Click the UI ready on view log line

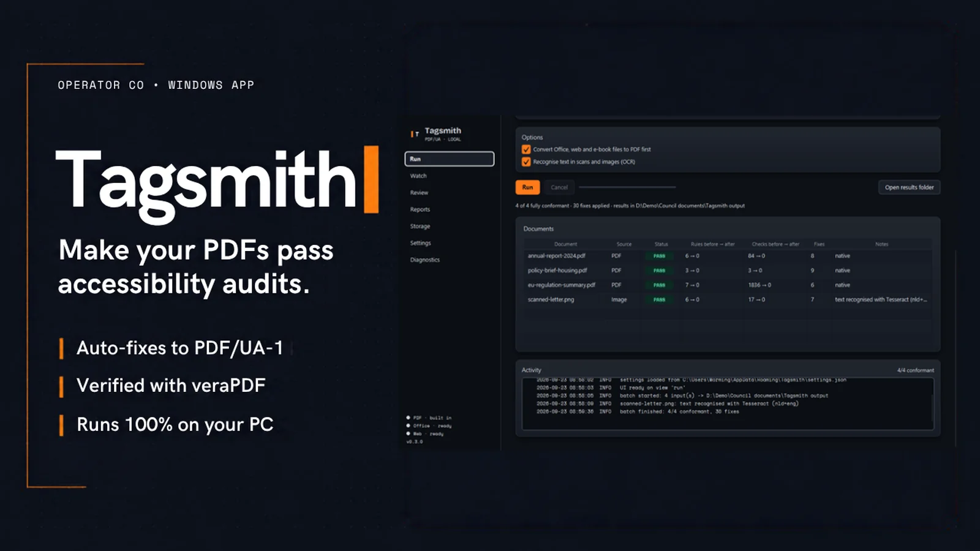click(610, 388)
